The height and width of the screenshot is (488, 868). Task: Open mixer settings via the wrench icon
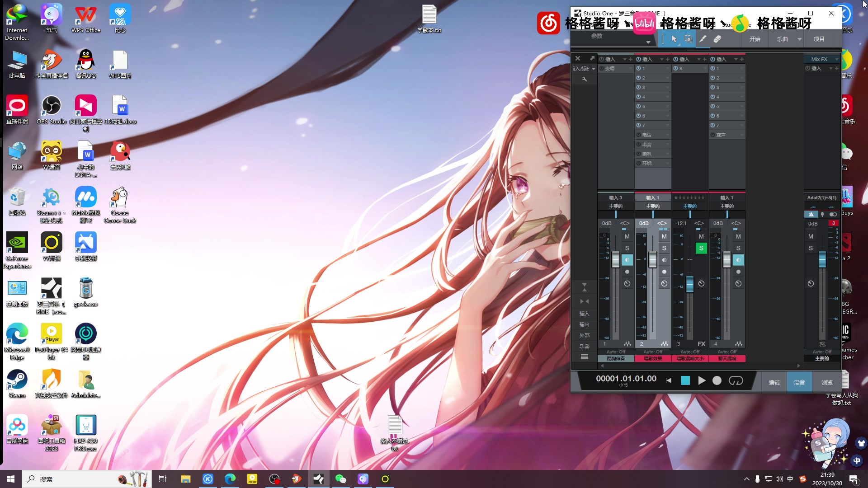pos(584,79)
